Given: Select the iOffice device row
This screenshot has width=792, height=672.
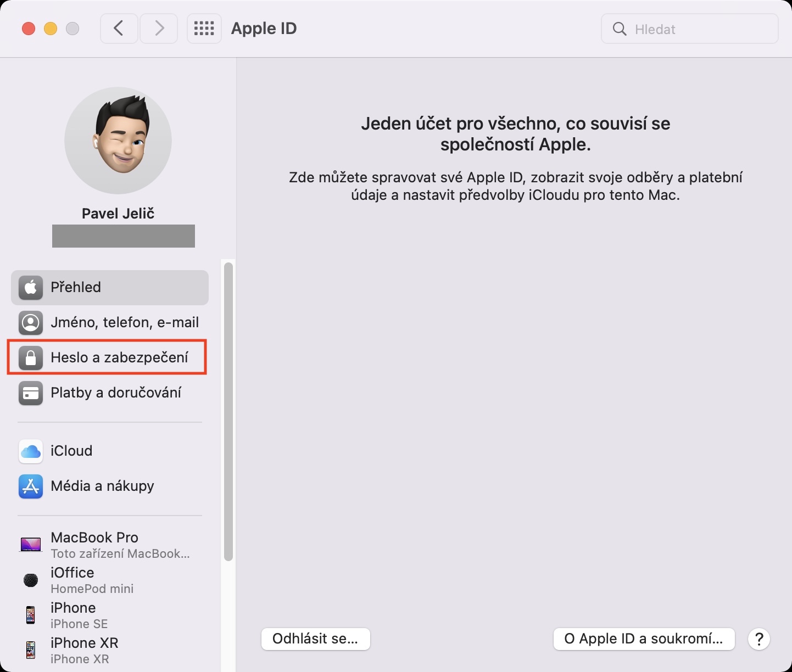Looking at the screenshot, I should [110, 580].
